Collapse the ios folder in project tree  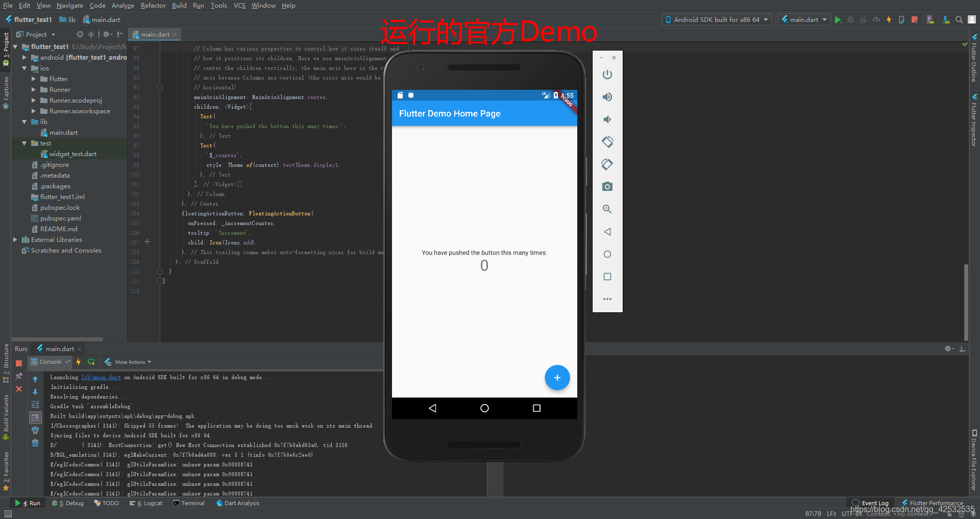[x=24, y=68]
